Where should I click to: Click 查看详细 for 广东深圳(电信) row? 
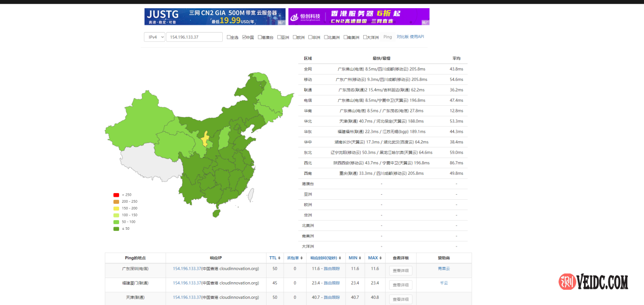tap(400, 271)
